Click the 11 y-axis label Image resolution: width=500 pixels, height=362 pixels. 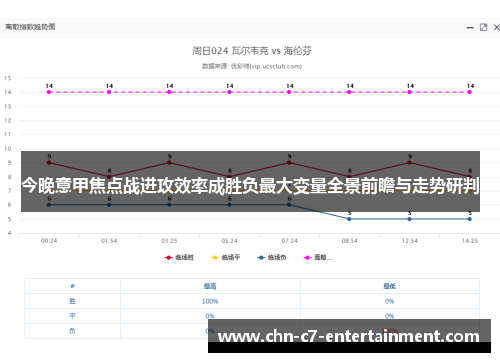(8, 134)
